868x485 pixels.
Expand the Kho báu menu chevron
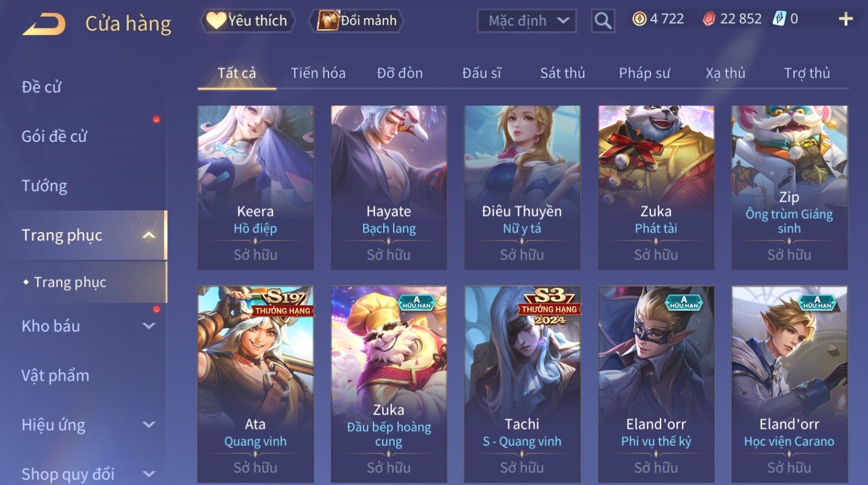pos(149,326)
